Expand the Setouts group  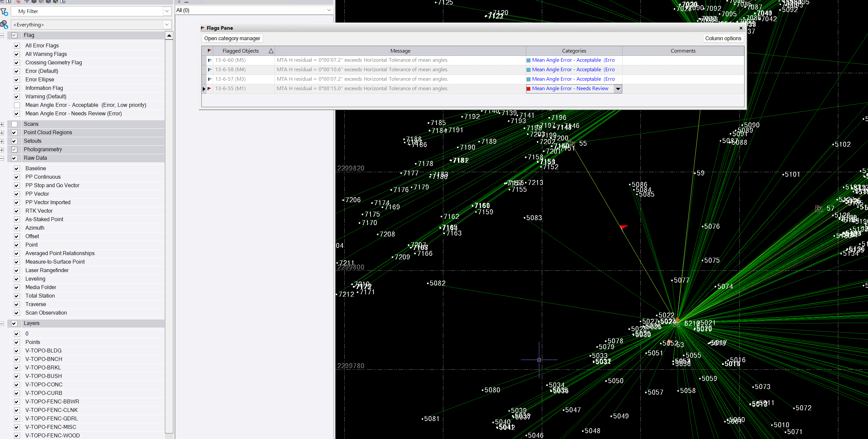pos(2,141)
